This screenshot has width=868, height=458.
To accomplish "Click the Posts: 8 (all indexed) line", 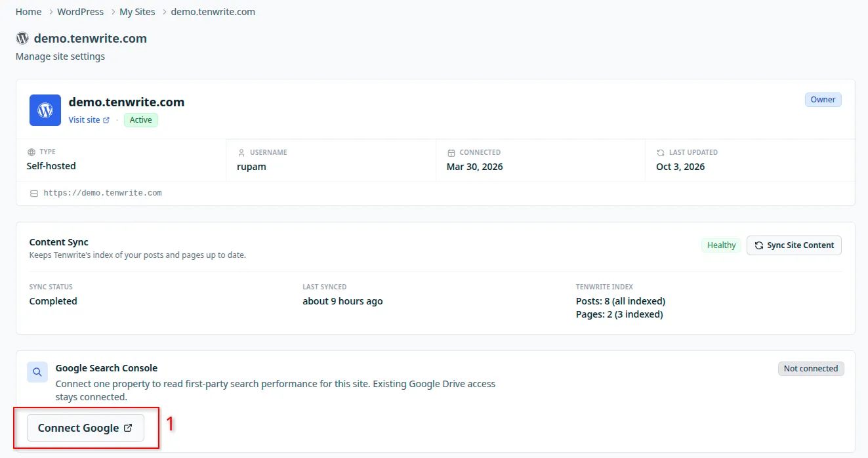I will coord(621,301).
